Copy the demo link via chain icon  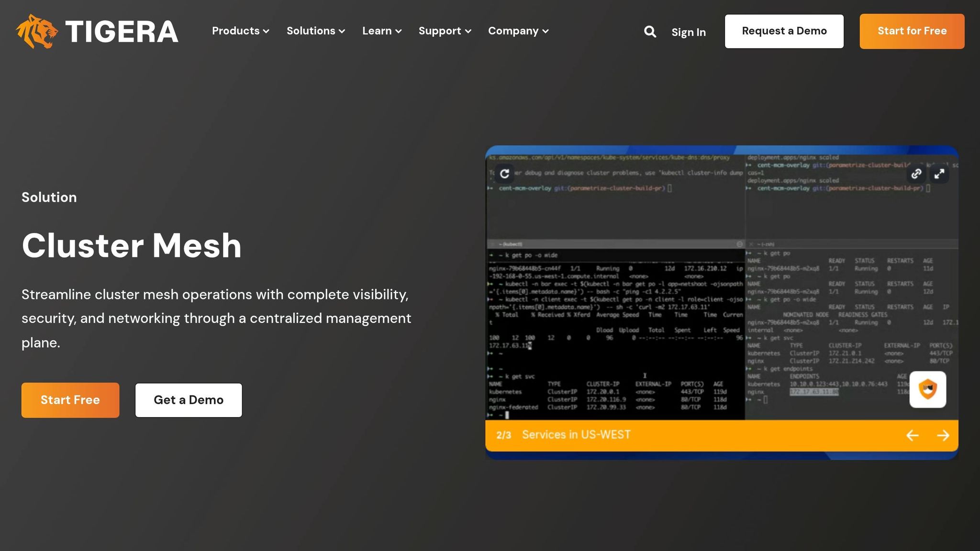(x=916, y=174)
